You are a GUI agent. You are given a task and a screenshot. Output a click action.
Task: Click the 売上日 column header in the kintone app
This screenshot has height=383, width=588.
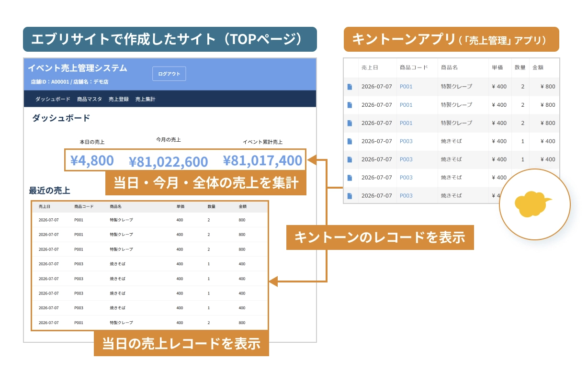370,68
